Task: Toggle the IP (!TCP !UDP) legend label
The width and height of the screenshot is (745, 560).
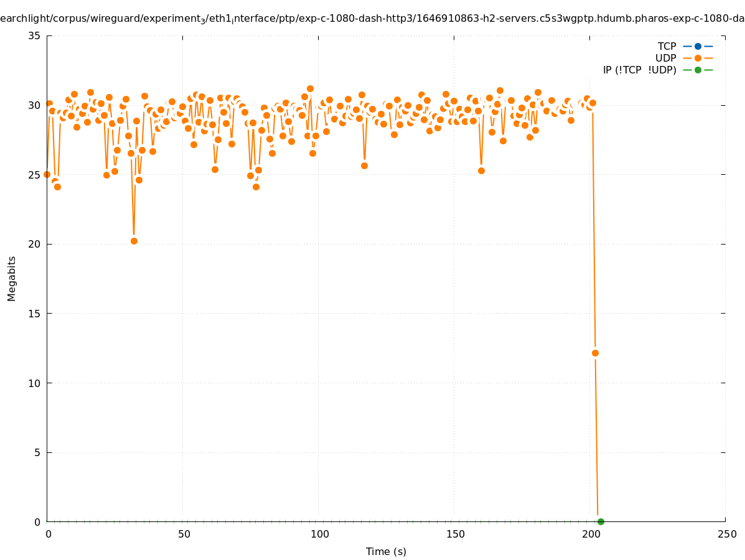Action: pyautogui.click(x=639, y=70)
